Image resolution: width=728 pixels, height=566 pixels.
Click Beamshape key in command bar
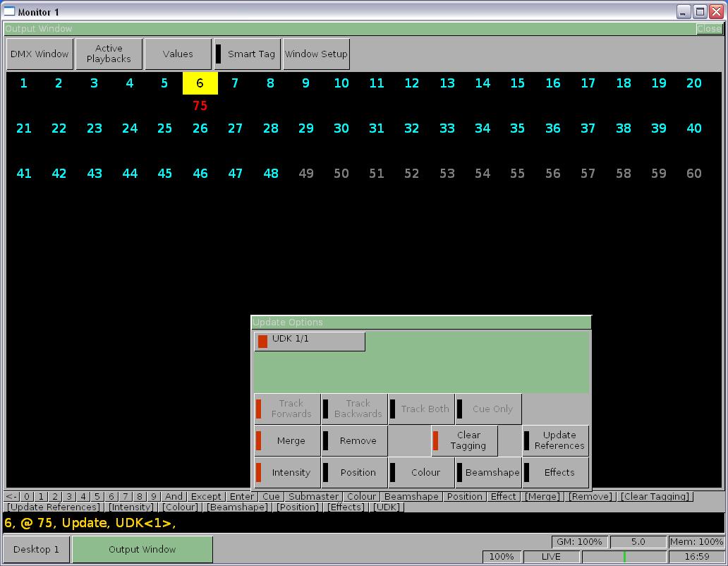411,496
